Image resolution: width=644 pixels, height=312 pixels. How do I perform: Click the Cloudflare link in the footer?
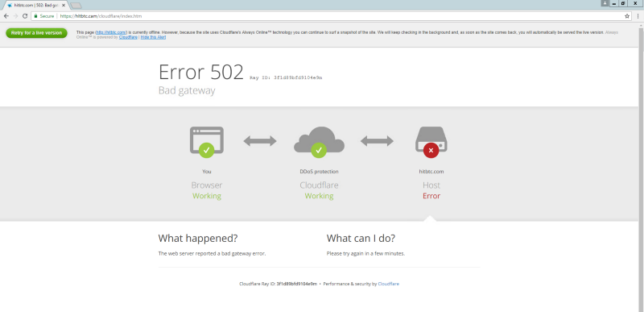(389, 284)
